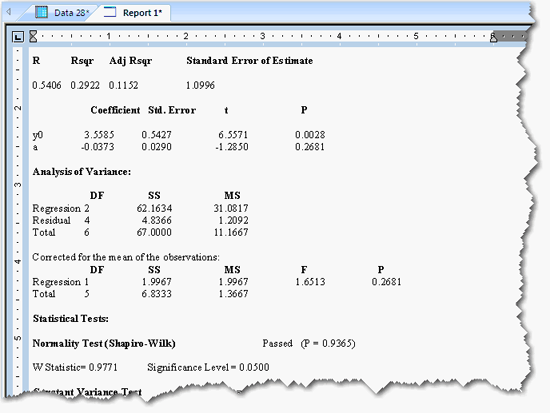Select the right indent marker on ruler
Viewport: 550px width, 413px height.
(x=493, y=37)
